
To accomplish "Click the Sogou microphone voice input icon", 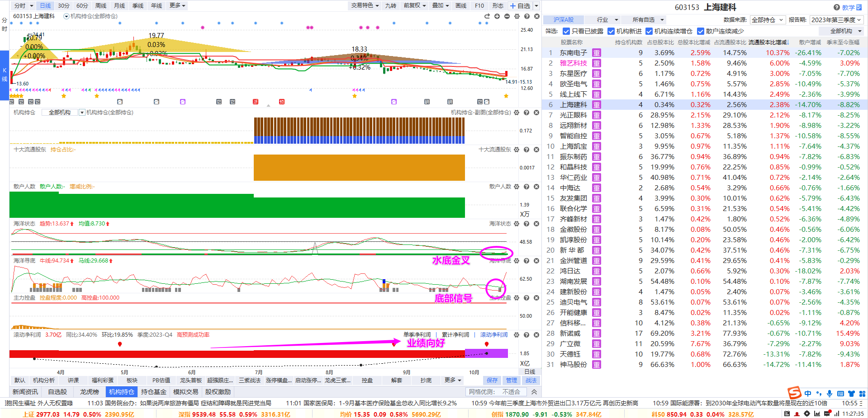I will click(830, 394).
